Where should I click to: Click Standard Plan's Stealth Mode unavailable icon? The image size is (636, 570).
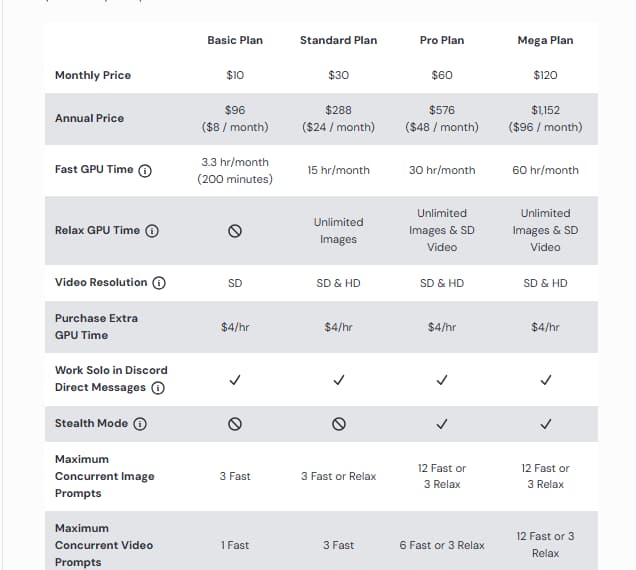339,424
